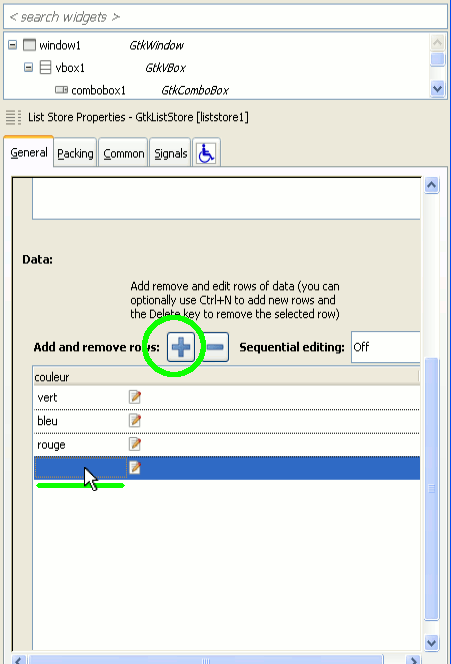Viewport: 451px width, 664px height.
Task: Open the Accessibility tab icon
Action: [x=206, y=153]
